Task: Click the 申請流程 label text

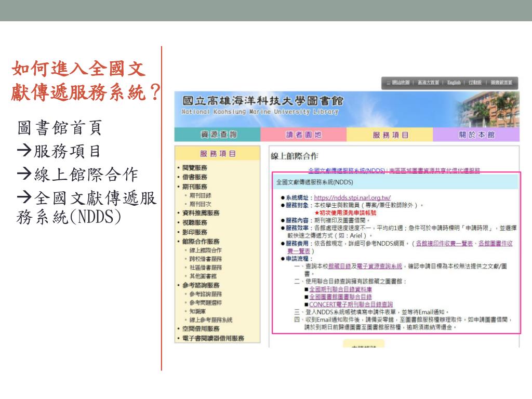Action: coord(297,259)
